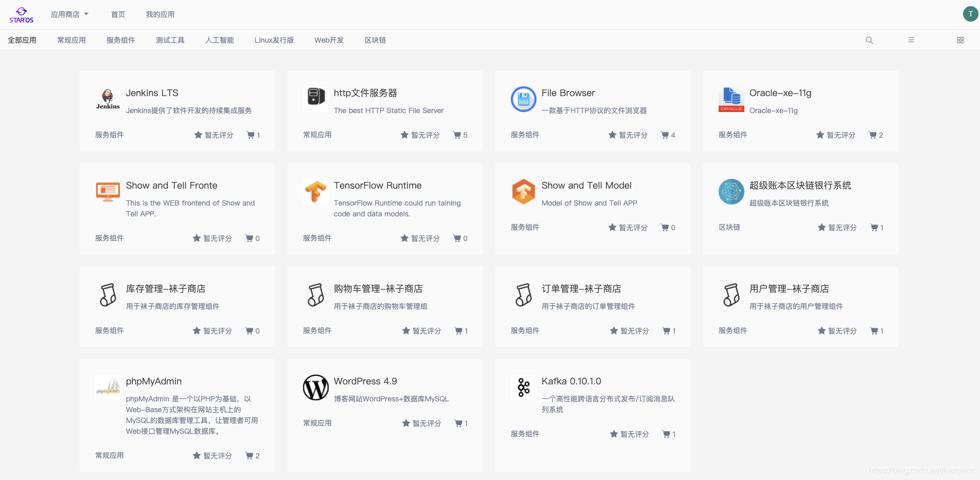The image size is (980, 480).
Task: Click the TensorFlow Runtime logo
Action: click(x=315, y=192)
